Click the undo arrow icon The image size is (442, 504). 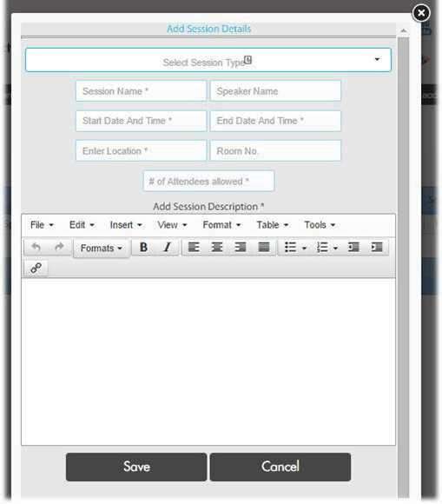tap(36, 248)
